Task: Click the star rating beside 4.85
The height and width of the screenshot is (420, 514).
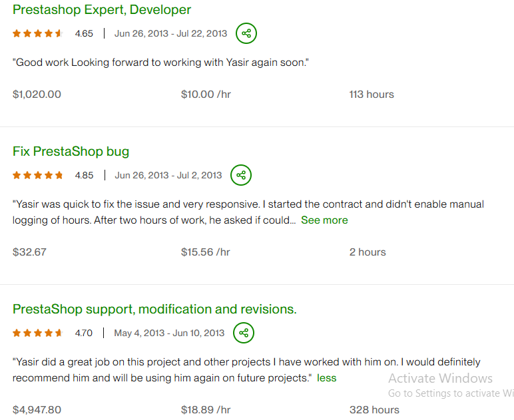Action: [38, 176]
